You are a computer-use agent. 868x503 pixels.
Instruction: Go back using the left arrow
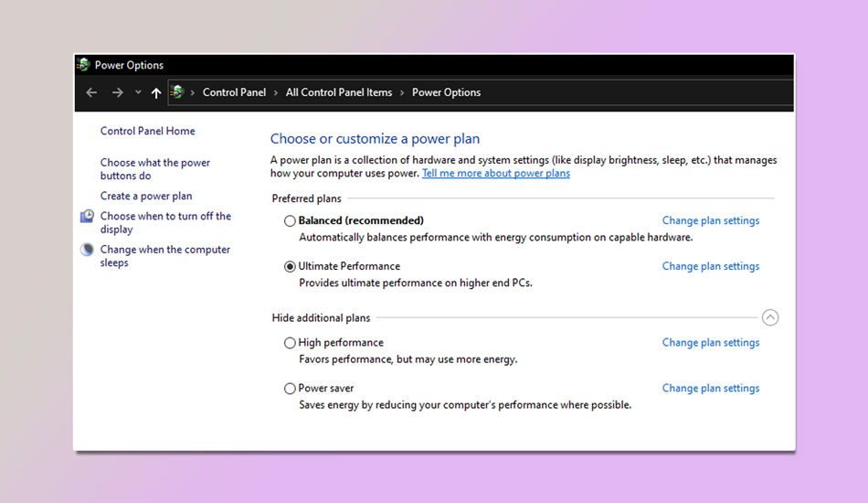pyautogui.click(x=91, y=92)
